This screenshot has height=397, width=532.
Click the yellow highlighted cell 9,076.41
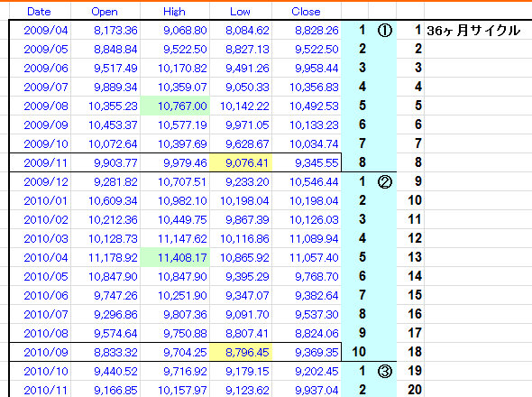241,163
